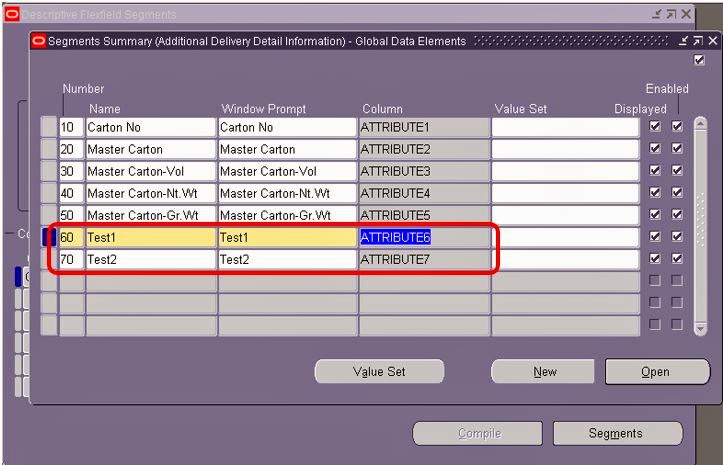Image resolution: width=723 pixels, height=465 pixels.
Task: Click Value Set field in Carton No row
Action: pos(565,127)
